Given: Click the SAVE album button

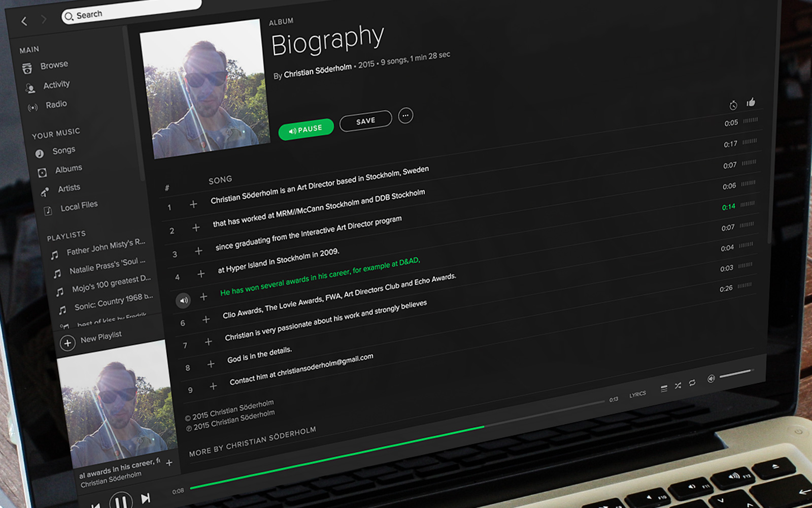Looking at the screenshot, I should (x=365, y=121).
